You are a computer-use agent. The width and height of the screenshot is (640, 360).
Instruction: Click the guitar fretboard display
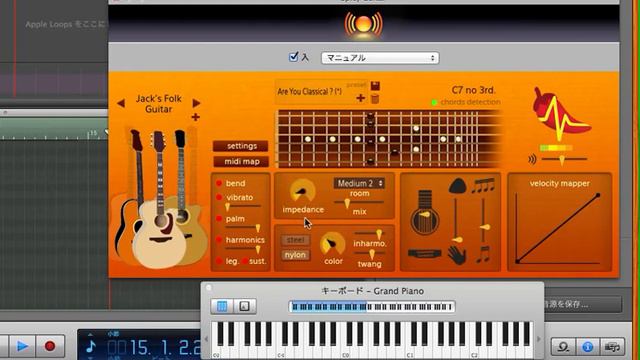390,139
